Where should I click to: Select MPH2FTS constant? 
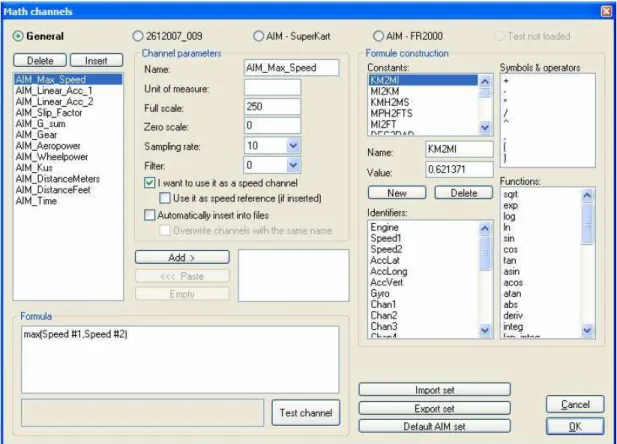pyautogui.click(x=423, y=113)
